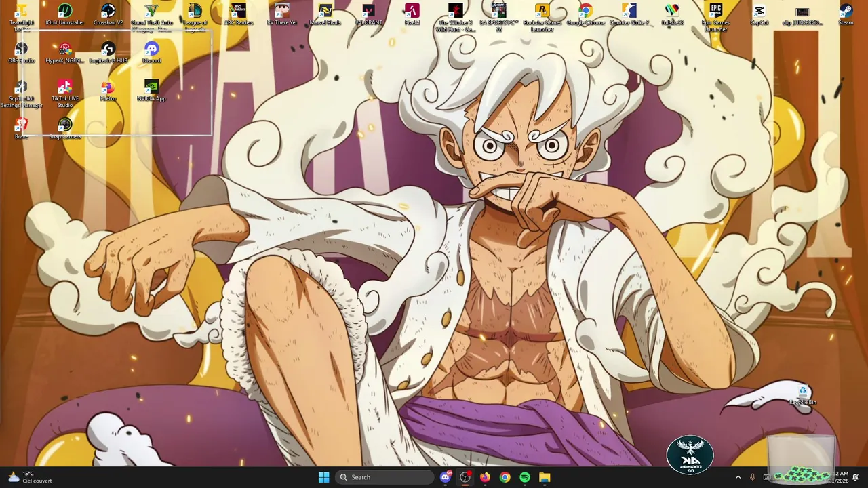Screen dimensions: 868x488
Task: Select The Witcher 3 Wild Hunt shortcut
Action: pyautogui.click(x=456, y=17)
